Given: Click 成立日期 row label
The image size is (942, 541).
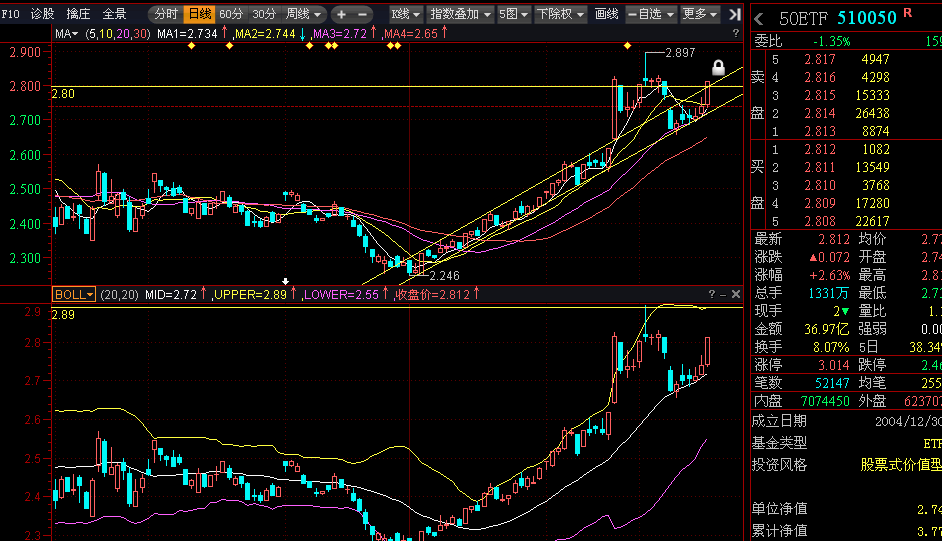Looking at the screenshot, I should 779,421.
